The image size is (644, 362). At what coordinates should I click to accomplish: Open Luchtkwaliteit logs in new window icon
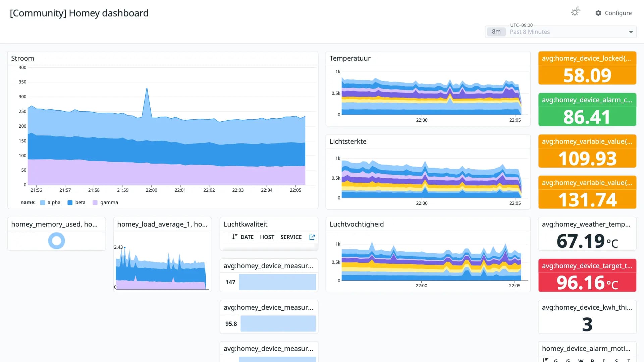[x=312, y=237]
